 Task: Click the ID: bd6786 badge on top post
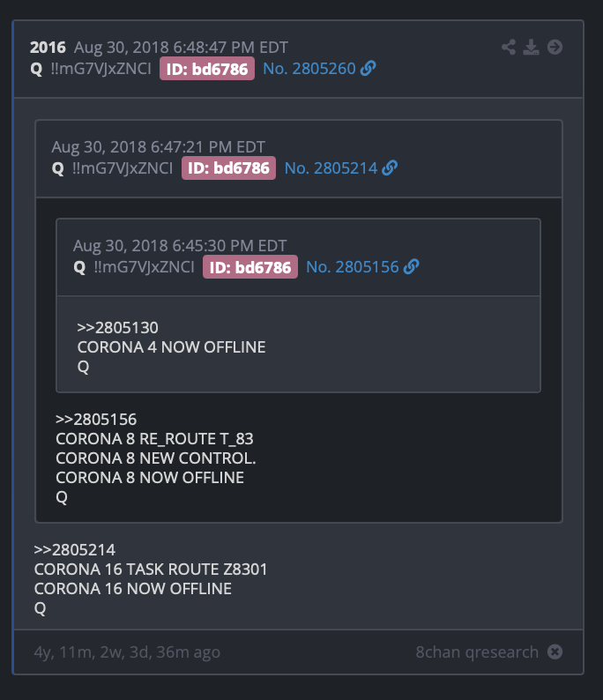(207, 69)
